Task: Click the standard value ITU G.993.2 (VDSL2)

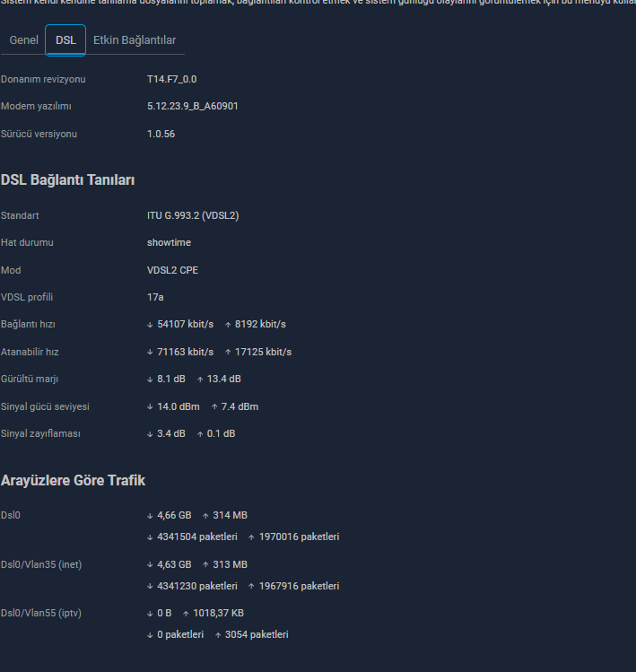Action: point(193,215)
